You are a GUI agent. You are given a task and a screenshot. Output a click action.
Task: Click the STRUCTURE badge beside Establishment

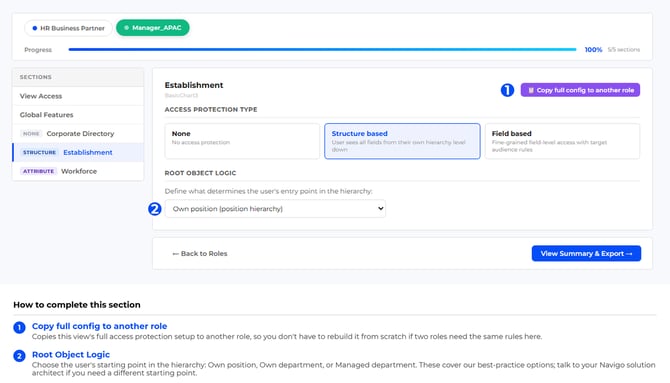coord(39,153)
